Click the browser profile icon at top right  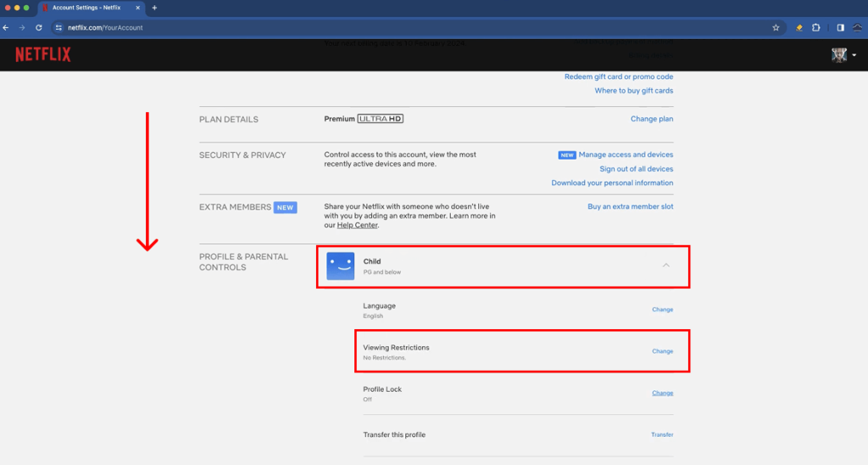(x=858, y=28)
